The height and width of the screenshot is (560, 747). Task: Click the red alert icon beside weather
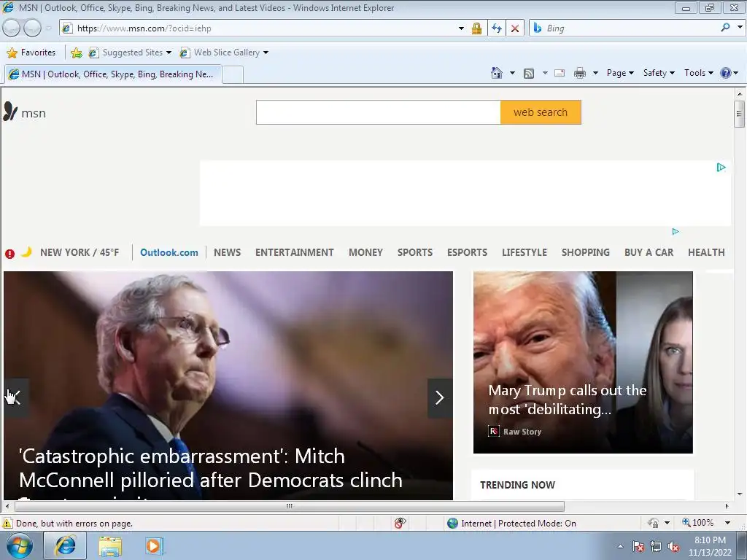click(9, 254)
